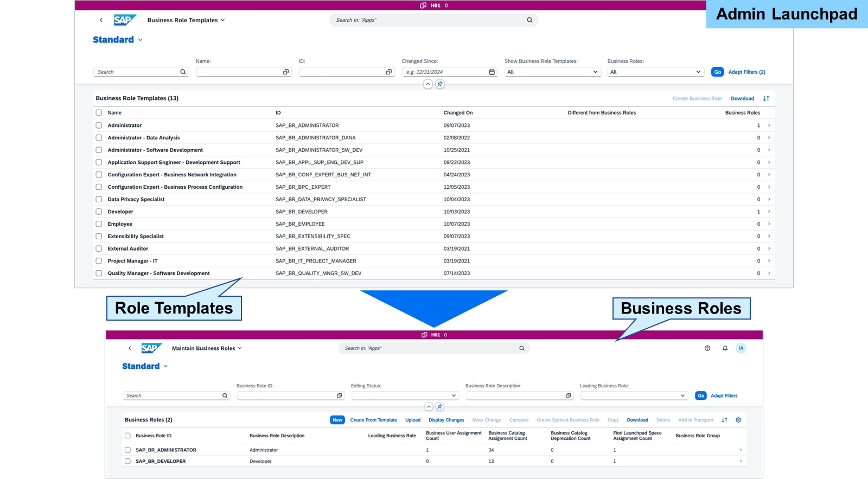The height and width of the screenshot is (479, 868).
Task: Click Business User Assignment Count column header
Action: [x=454, y=436]
